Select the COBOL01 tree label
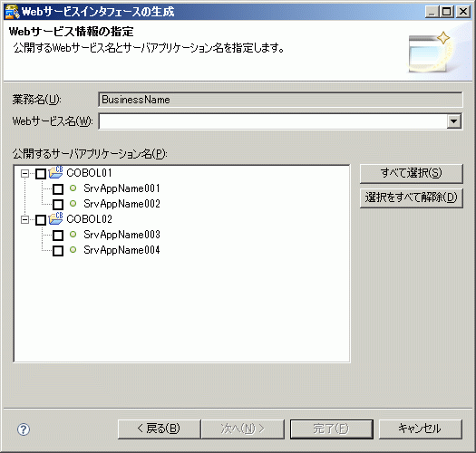Viewport: 476px width, 453px height. 89,173
